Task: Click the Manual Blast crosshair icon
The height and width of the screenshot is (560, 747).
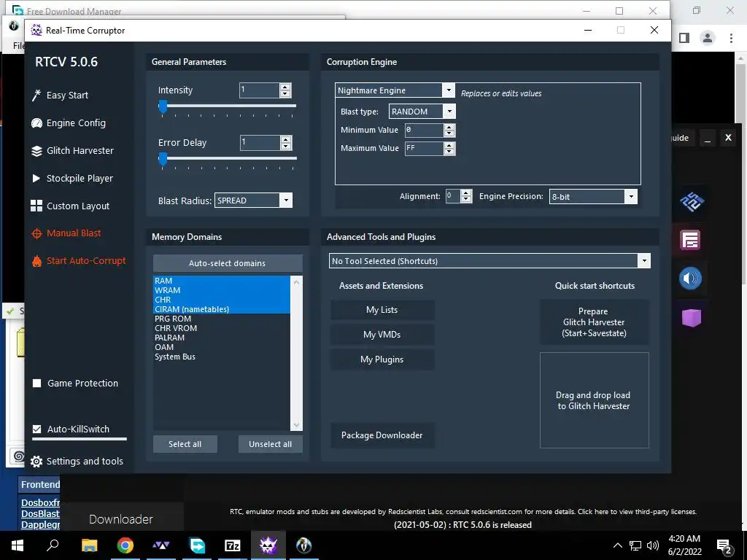Action: (x=36, y=233)
